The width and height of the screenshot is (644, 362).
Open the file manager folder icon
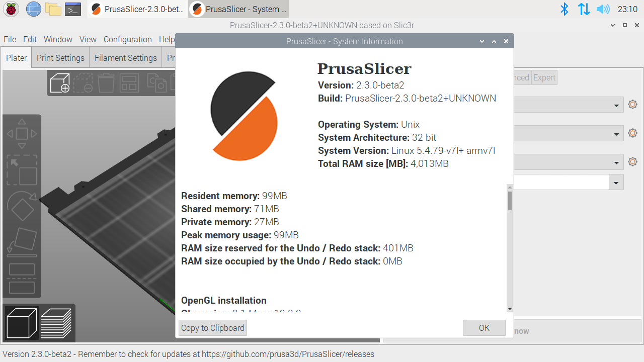coord(53,9)
